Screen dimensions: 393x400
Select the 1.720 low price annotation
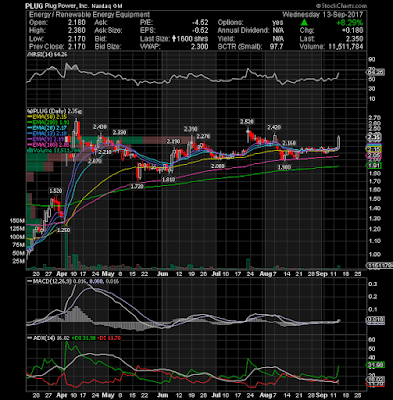[x=137, y=187]
